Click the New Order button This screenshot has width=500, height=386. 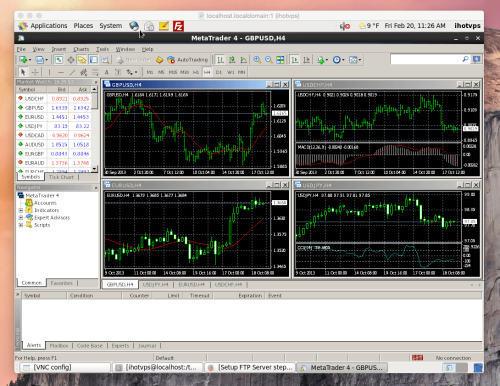click(x=134, y=60)
